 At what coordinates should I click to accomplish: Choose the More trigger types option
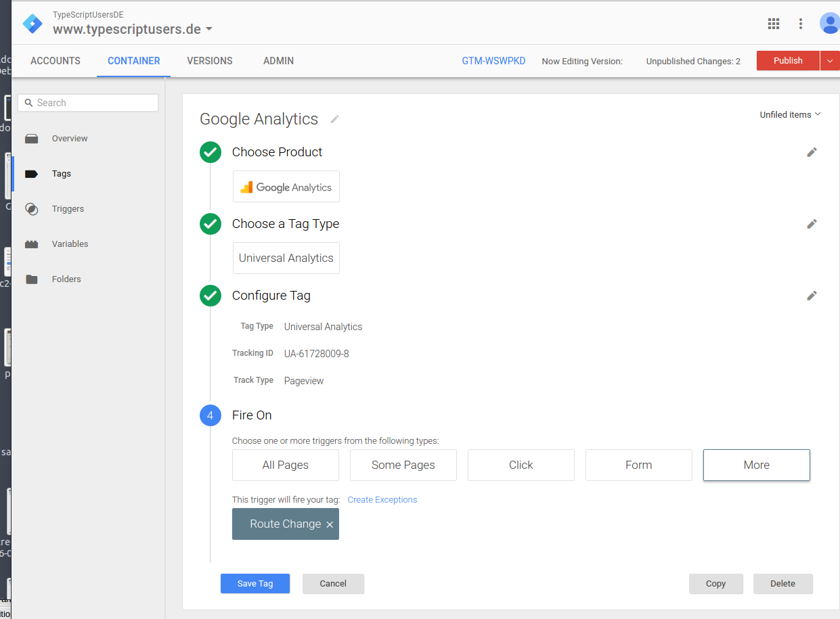tap(757, 465)
